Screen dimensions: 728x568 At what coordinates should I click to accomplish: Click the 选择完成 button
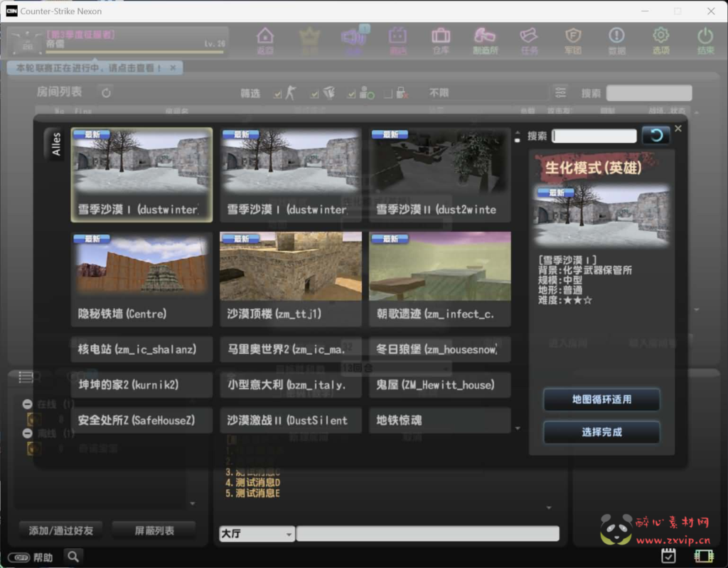(601, 432)
